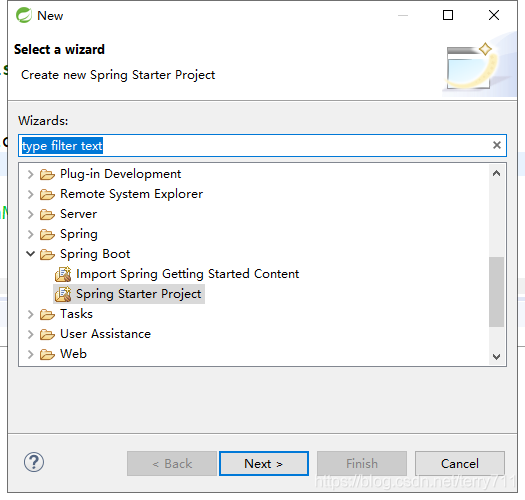Click the Cancel button
Image resolution: width=525 pixels, height=500 pixels.
coord(460,463)
